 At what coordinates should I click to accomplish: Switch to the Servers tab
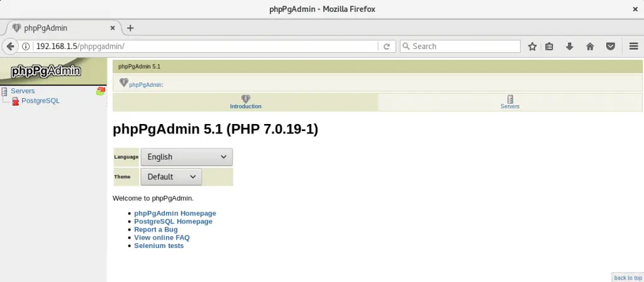(x=510, y=103)
